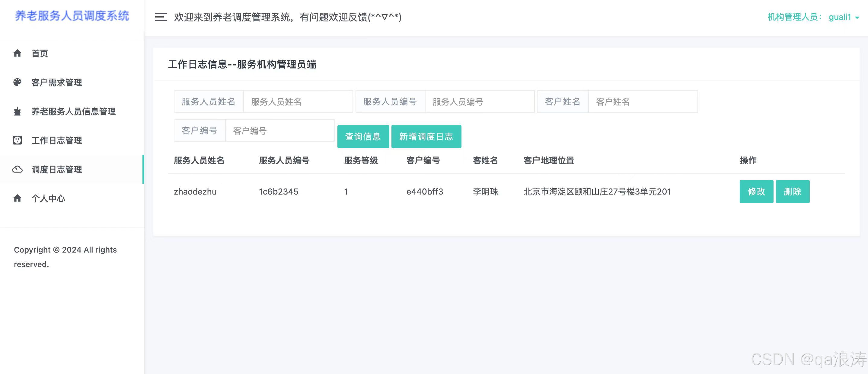Click the house icon beside 个人中心
The image size is (868, 374).
pyautogui.click(x=17, y=198)
